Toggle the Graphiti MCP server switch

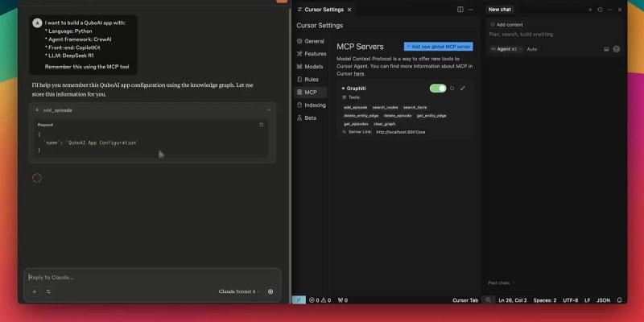click(x=437, y=88)
